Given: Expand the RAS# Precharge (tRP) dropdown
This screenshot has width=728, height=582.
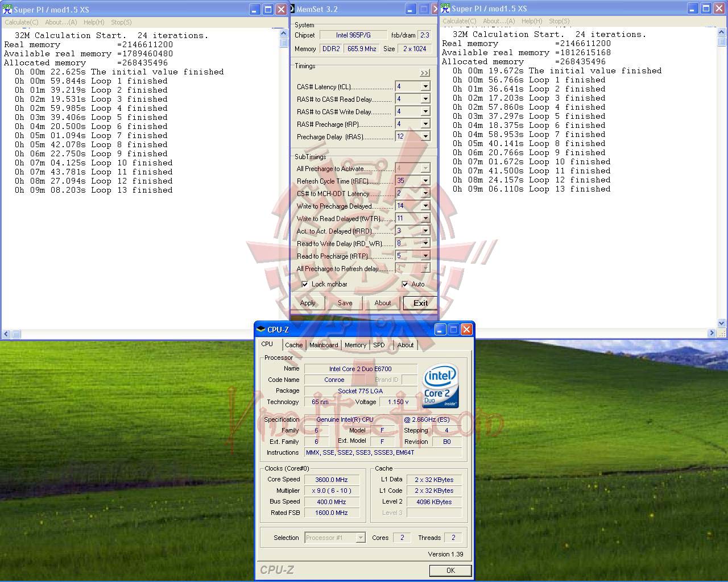Looking at the screenshot, I should [425, 124].
